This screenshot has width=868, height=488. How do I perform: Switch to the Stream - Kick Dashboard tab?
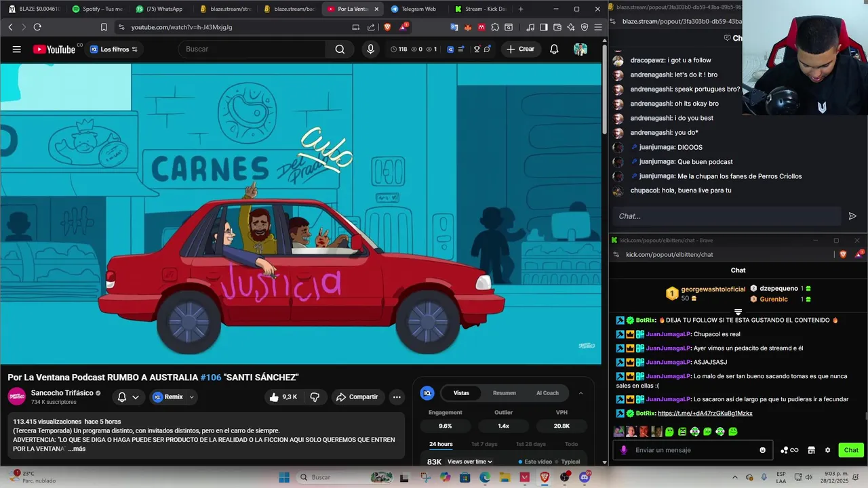[x=480, y=9]
